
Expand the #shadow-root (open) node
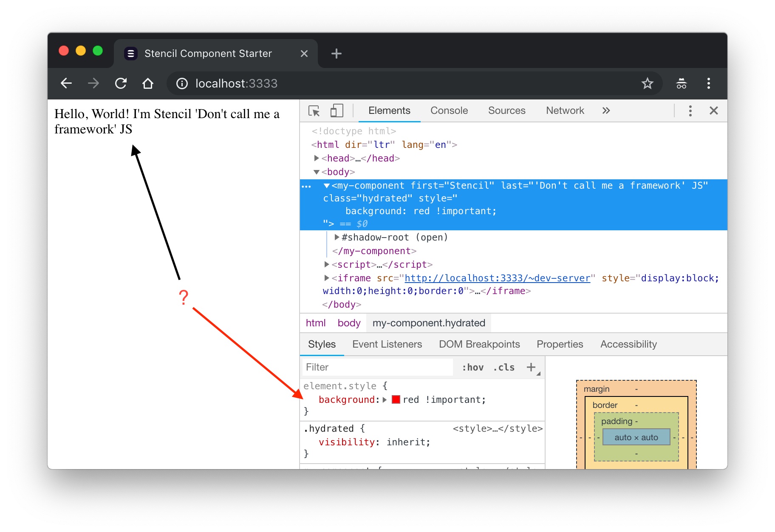pos(337,237)
